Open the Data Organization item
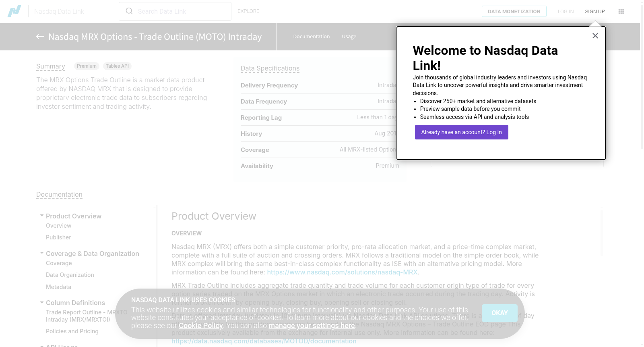The height and width of the screenshot is (347, 644). (x=70, y=275)
